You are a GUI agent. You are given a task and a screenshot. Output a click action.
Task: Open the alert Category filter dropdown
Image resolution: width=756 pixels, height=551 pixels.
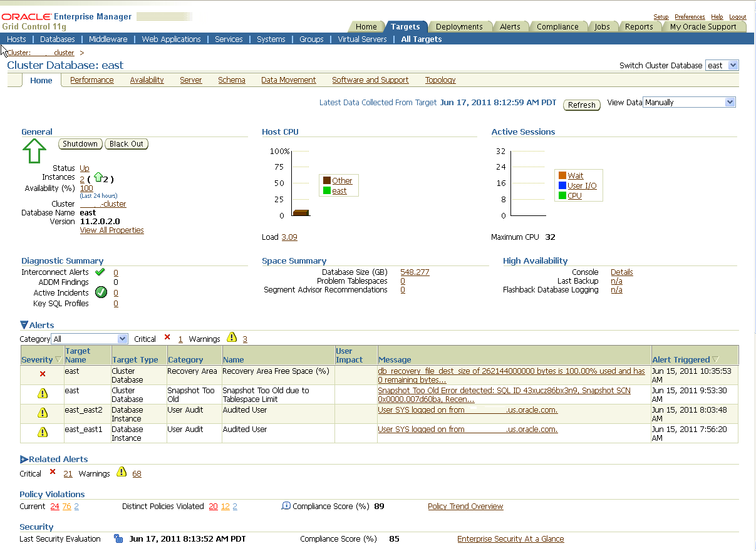(90, 339)
